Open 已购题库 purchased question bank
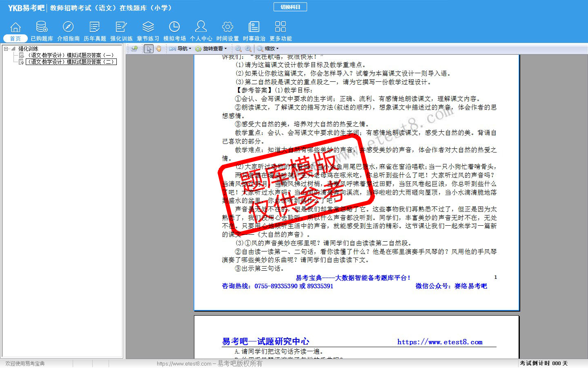Viewport: 588px width, 368px height. [42, 27]
